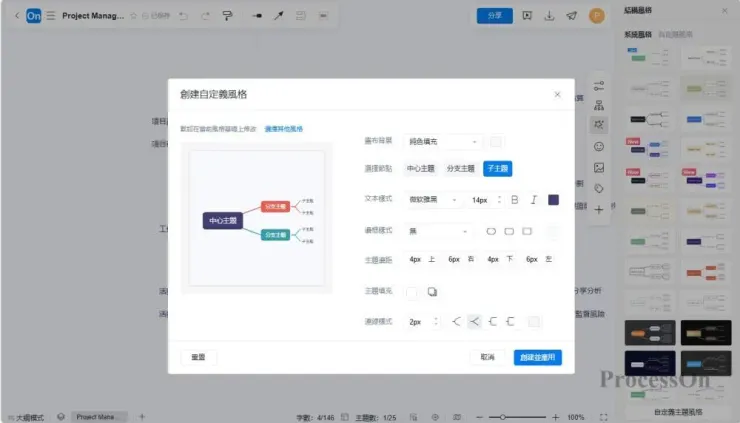Click the 選擇其他風格 link
The image size is (740, 423).
tap(284, 129)
